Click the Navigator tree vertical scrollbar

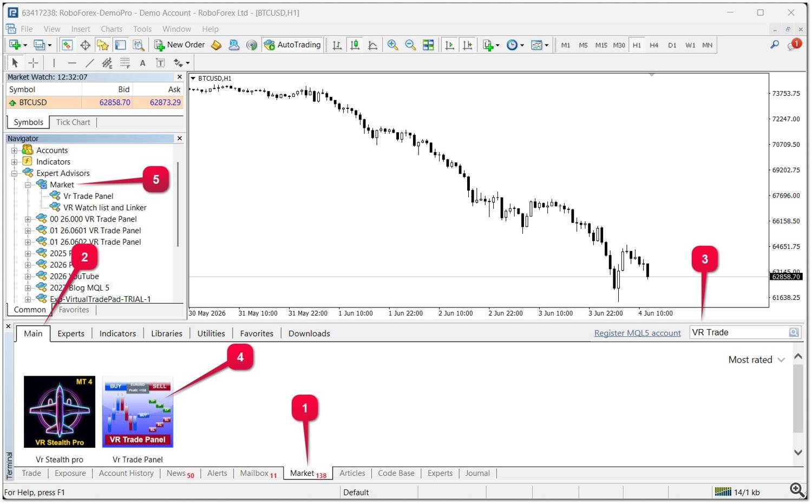[178, 205]
